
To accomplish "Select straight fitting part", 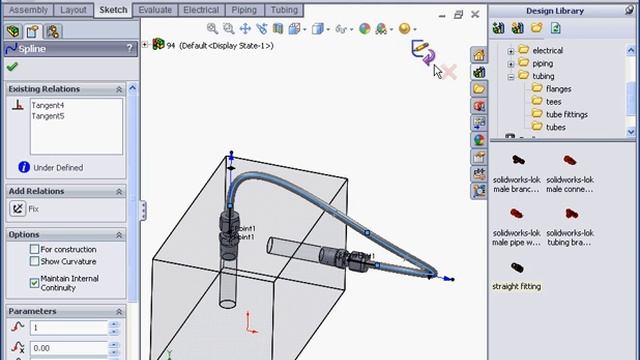I will pos(517,276).
